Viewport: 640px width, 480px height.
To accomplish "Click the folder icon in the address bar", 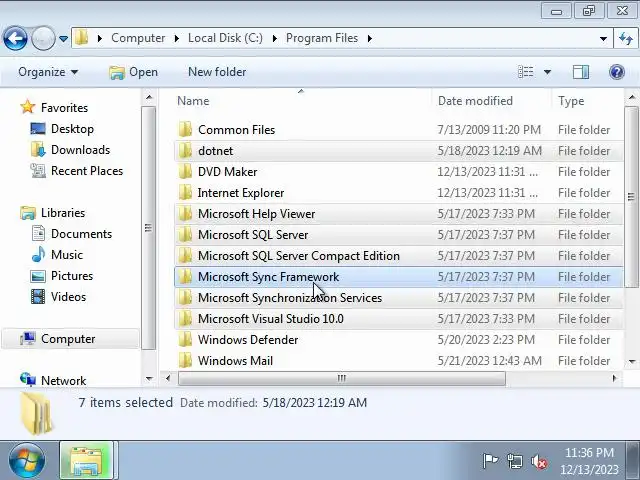I will [82, 38].
